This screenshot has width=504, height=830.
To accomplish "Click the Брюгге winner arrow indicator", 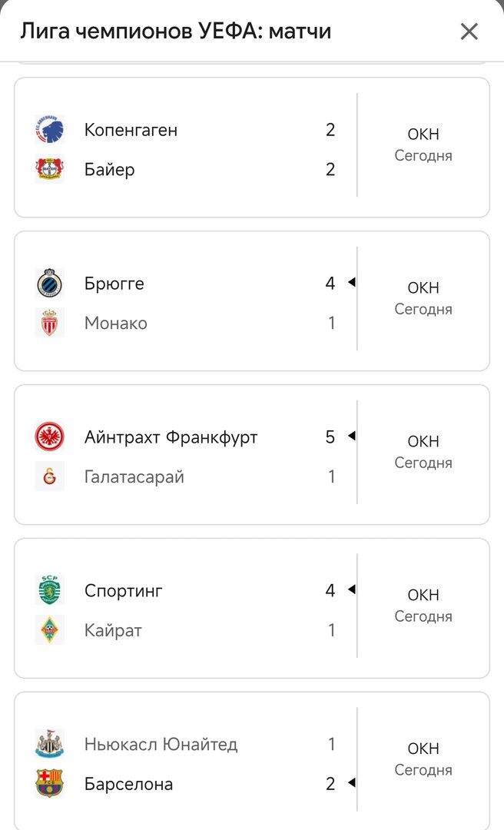I will pos(351,283).
